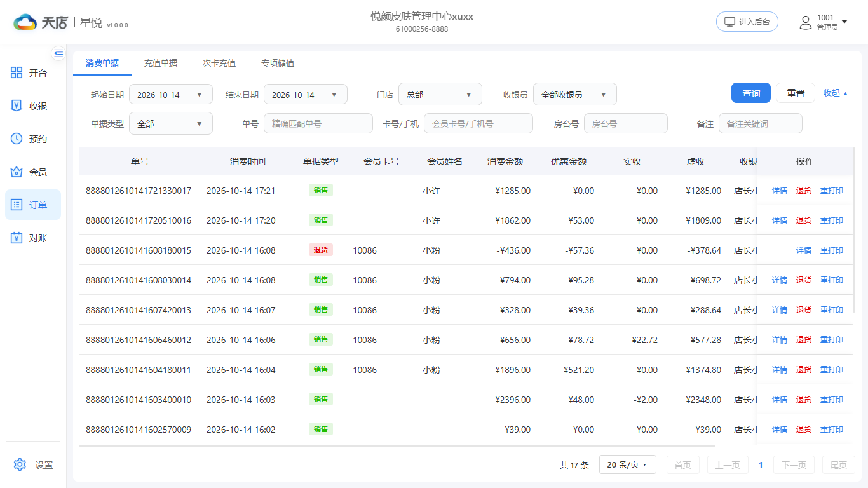Expand the 起始日期 date dropdown
Image resolution: width=868 pixels, height=488 pixels.
(x=171, y=95)
